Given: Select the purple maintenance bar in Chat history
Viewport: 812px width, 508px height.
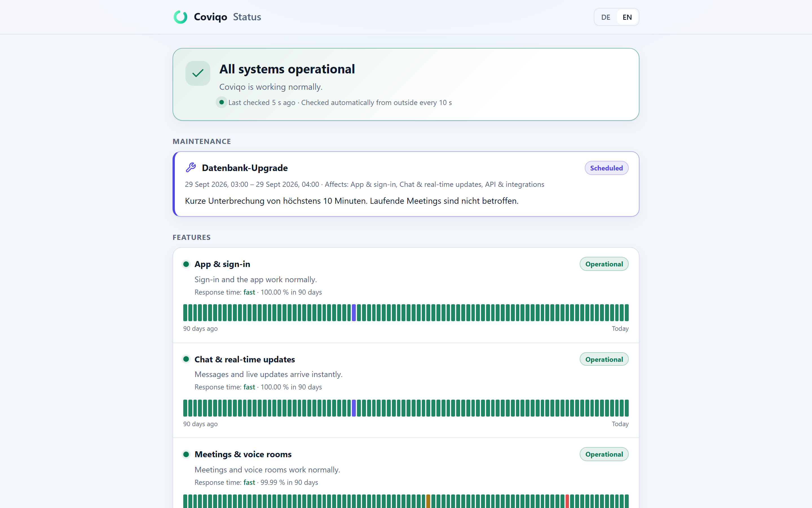Looking at the screenshot, I should pos(354,408).
